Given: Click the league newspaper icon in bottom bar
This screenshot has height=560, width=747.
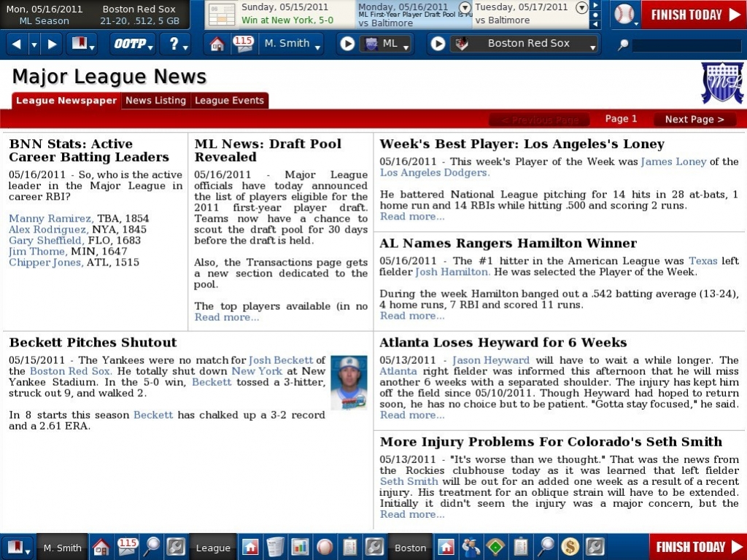Looking at the screenshot, I should click(x=275, y=547).
